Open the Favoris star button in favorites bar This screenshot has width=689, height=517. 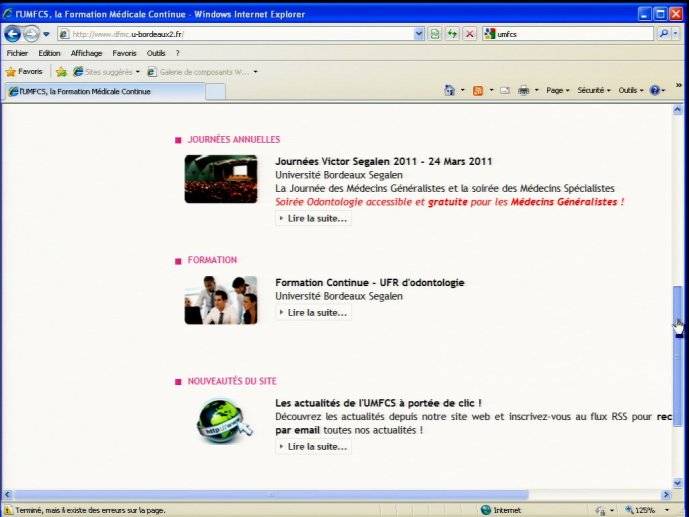(x=24, y=72)
